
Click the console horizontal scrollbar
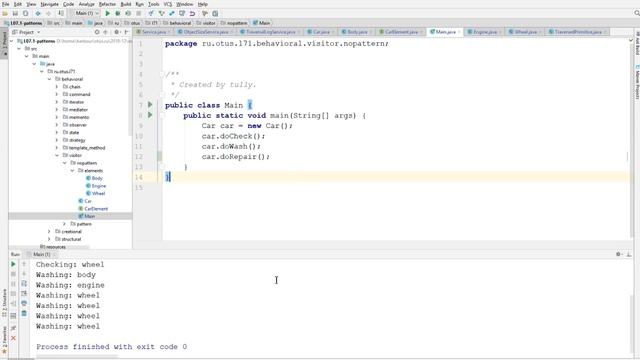[x=77, y=357]
